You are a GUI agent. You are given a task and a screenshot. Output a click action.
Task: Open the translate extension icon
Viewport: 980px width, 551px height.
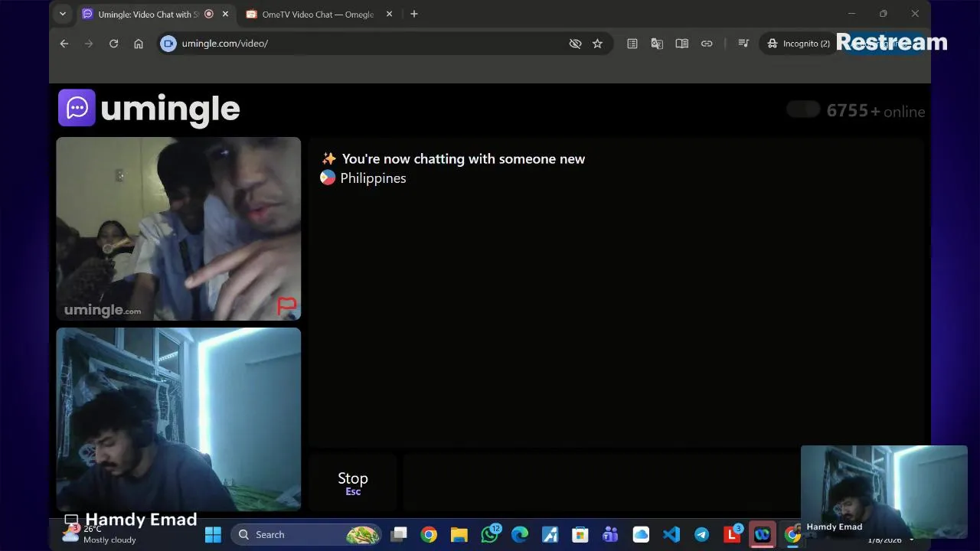[657, 44]
